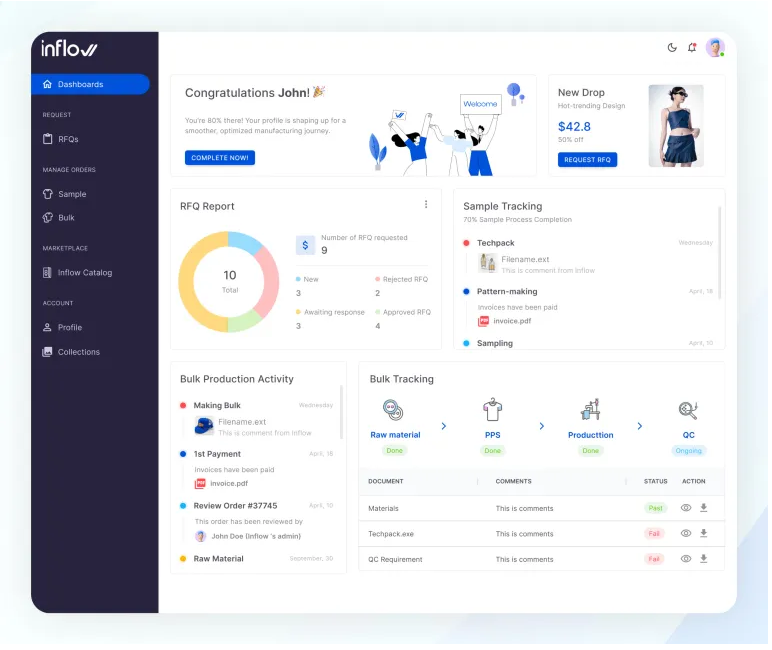View the Materials document with eye icon
Screen dimensions: 772x650
tap(686, 508)
